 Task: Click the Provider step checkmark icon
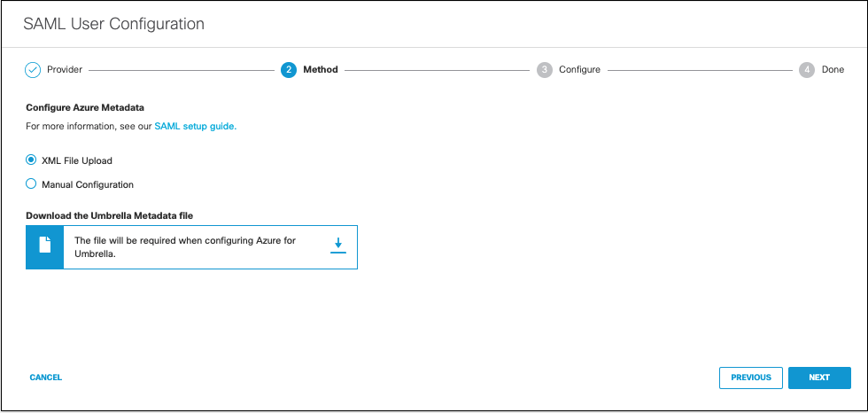point(34,70)
